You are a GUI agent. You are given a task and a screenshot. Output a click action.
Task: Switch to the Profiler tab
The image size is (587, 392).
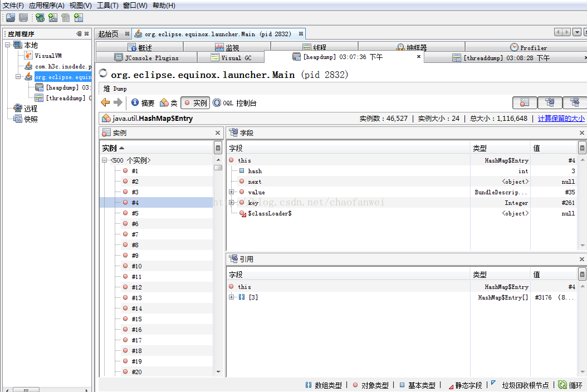pyautogui.click(x=528, y=47)
